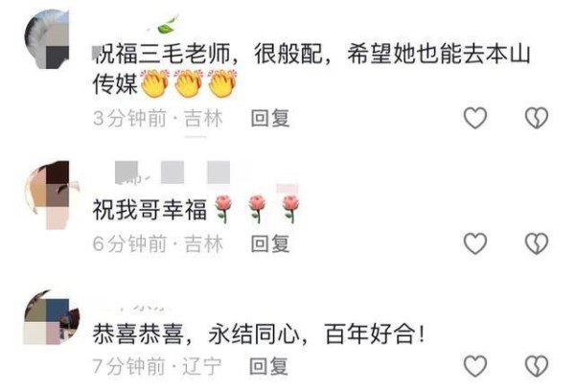Screen dimensions: 575x392
Task: Dislike the 恭喜恭喜 comment with broken heart
Action: click(537, 365)
